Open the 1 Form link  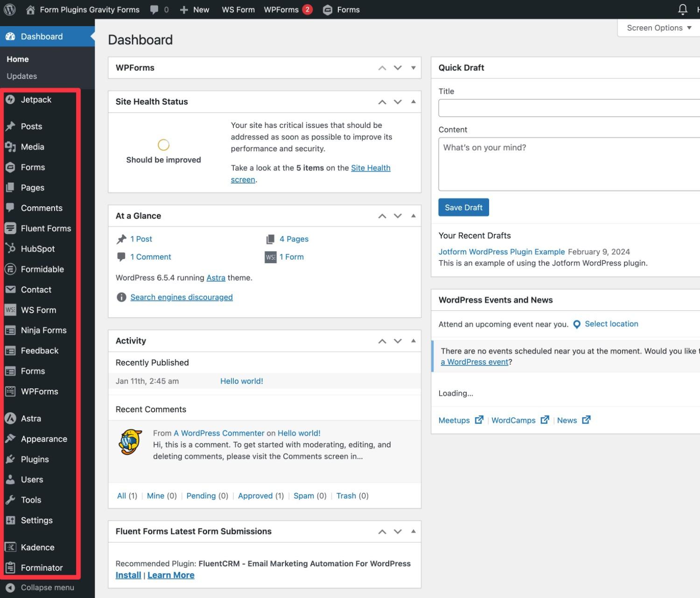pos(292,257)
